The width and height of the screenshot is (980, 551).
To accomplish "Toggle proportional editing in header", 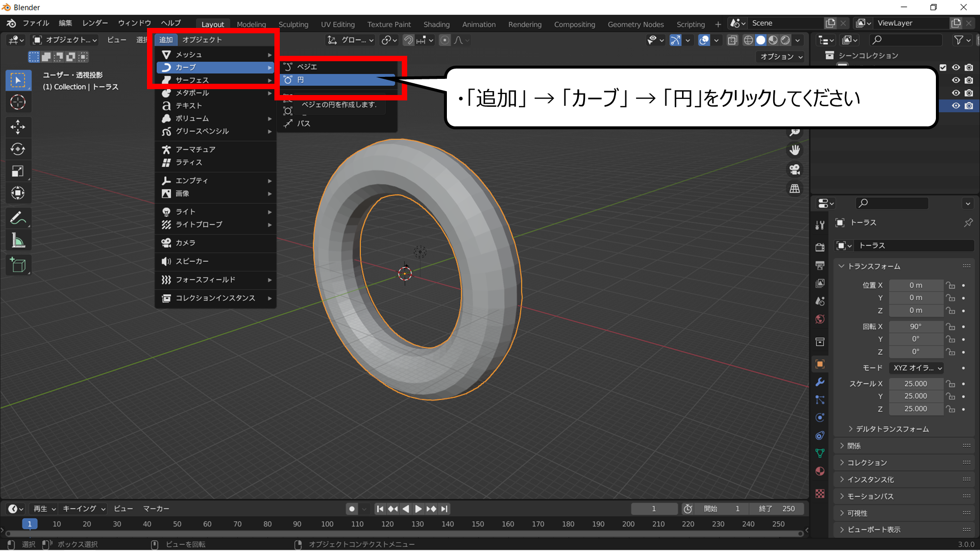I will pyautogui.click(x=444, y=40).
